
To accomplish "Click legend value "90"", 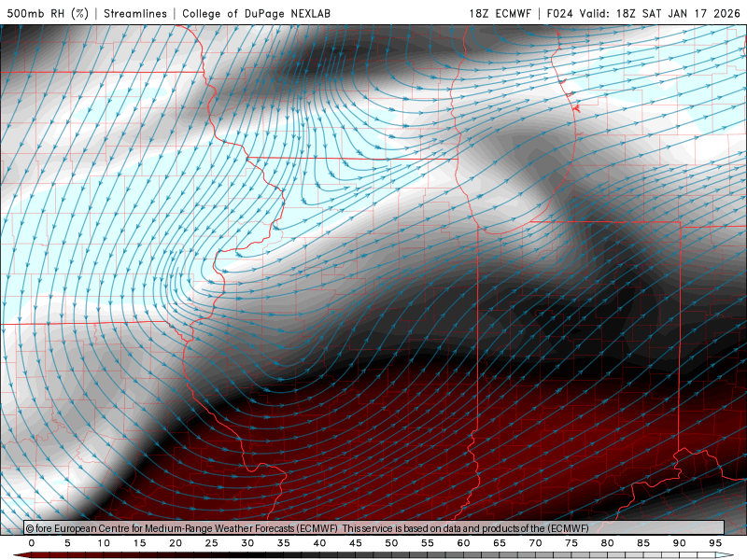I will pyautogui.click(x=680, y=543).
